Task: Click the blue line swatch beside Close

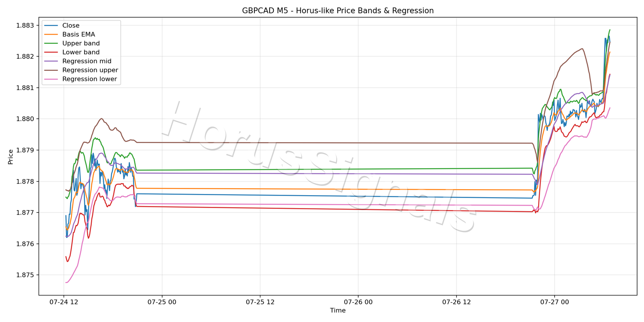Action: click(51, 25)
